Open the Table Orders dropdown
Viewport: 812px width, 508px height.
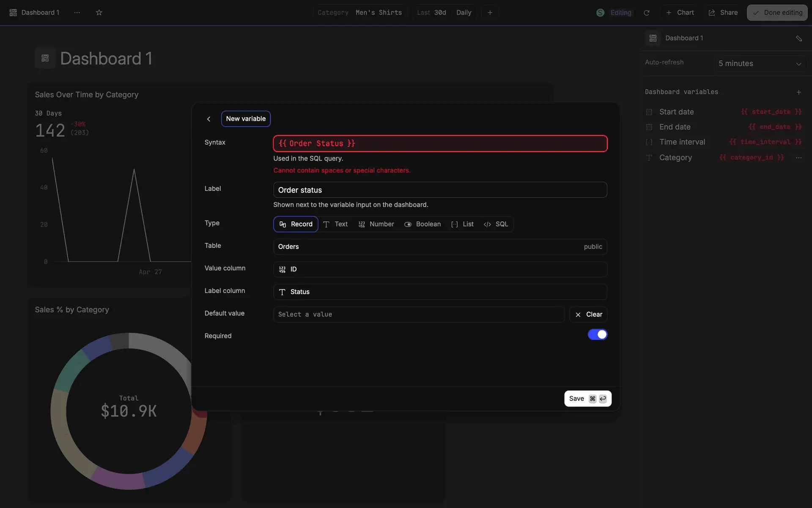tap(440, 247)
